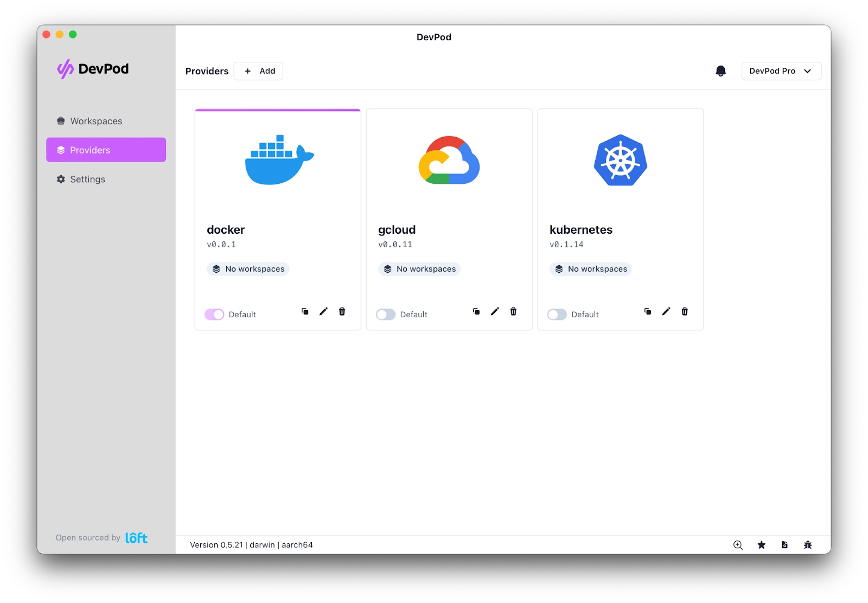Click the Kubernetes helm logo
This screenshot has height=603, width=868.
pyautogui.click(x=621, y=160)
